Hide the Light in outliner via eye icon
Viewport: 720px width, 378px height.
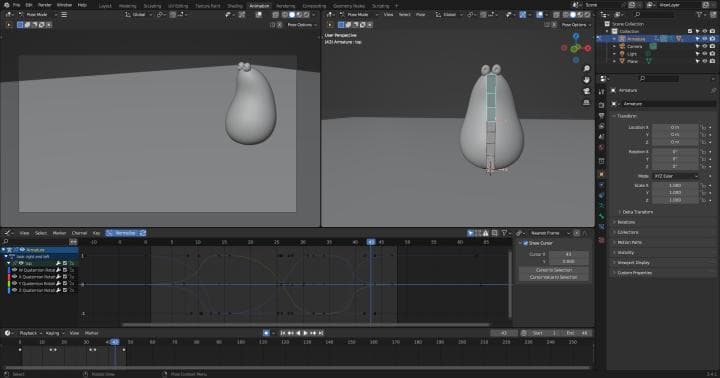[x=705, y=54]
